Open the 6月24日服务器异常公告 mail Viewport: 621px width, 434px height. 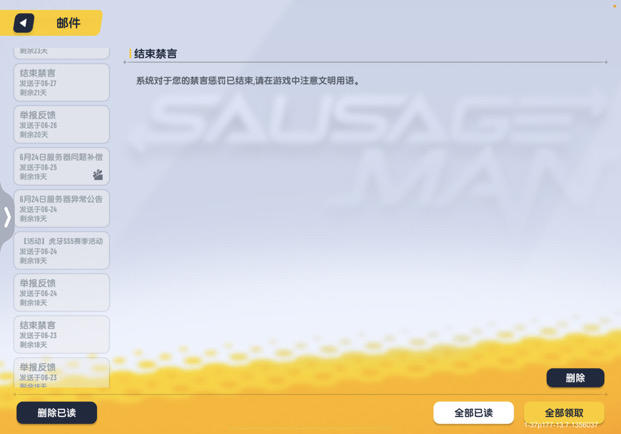pos(61,209)
